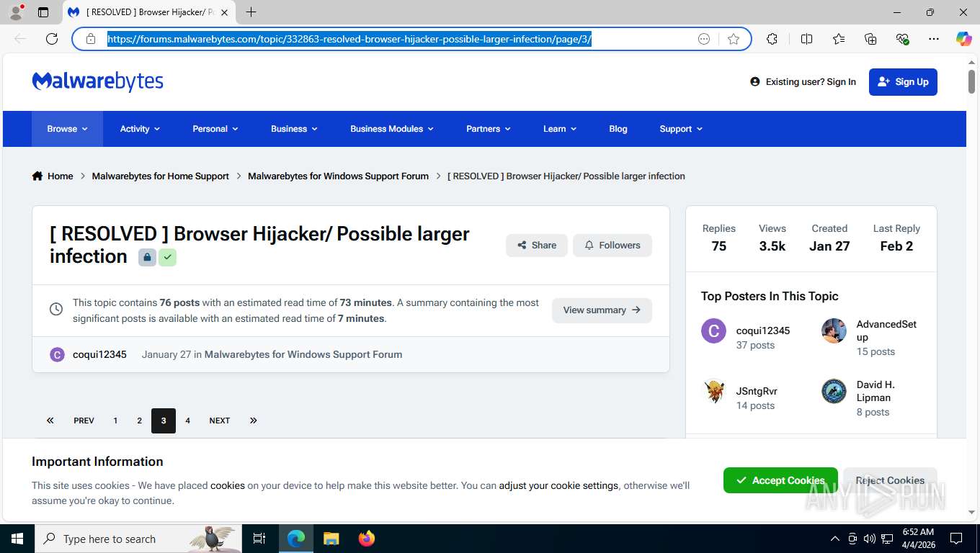This screenshot has height=553, width=980.
Task: Accept Cookies on the banner
Action: (x=780, y=480)
